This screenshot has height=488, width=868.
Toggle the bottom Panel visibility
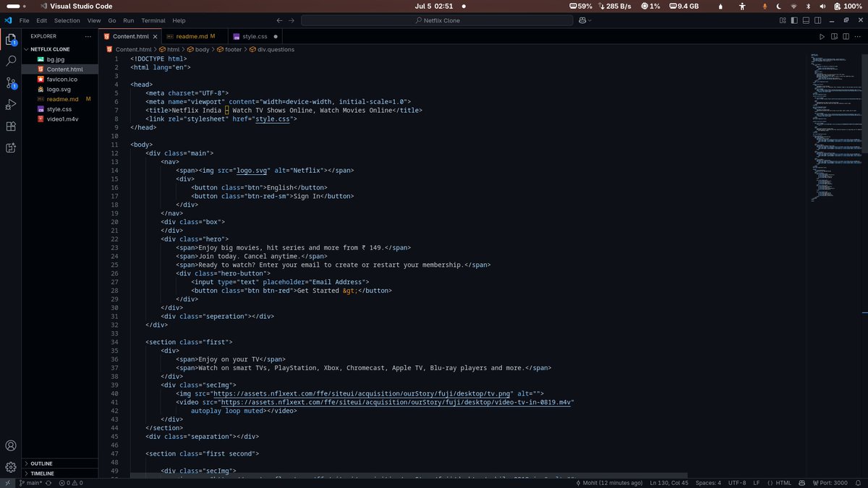pyautogui.click(x=805, y=20)
